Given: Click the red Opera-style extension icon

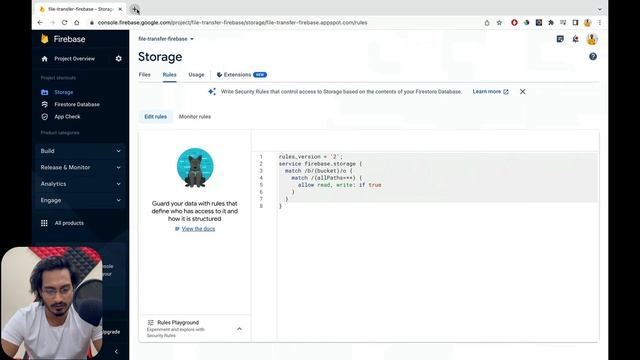Looking at the screenshot, I should pos(514,22).
